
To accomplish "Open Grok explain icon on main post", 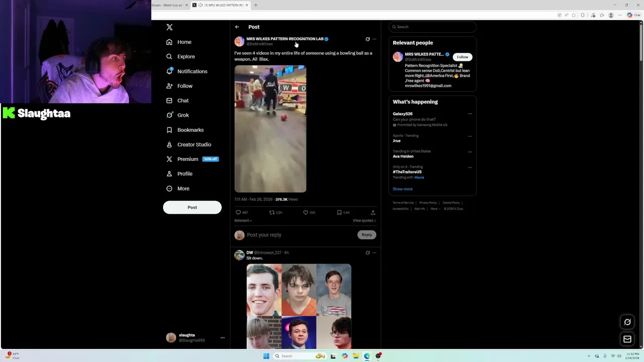I will click(367, 39).
